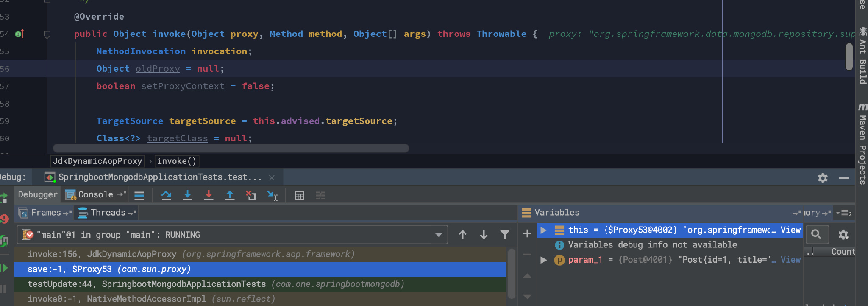
Task: Click the Step Out debugger icon
Action: [x=230, y=195]
